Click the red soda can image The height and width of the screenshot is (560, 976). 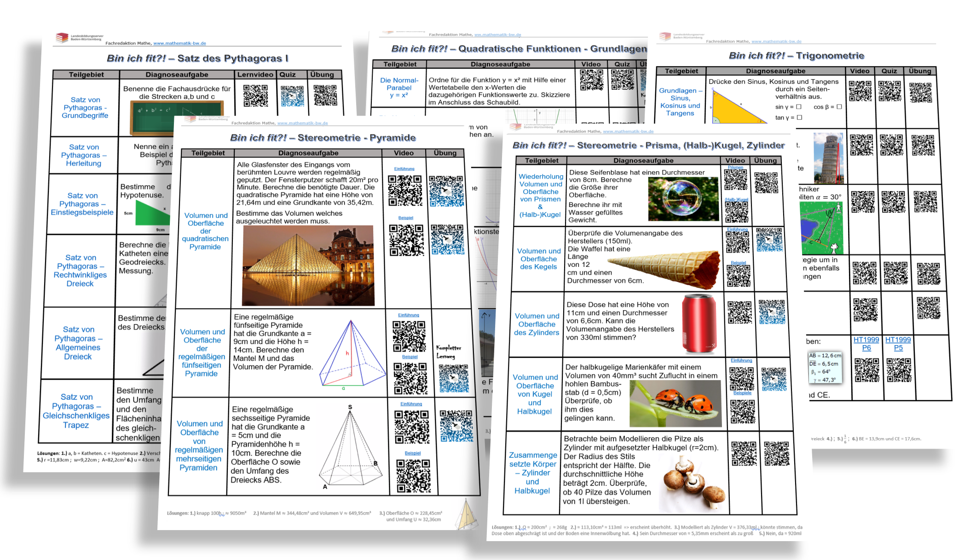tap(699, 324)
